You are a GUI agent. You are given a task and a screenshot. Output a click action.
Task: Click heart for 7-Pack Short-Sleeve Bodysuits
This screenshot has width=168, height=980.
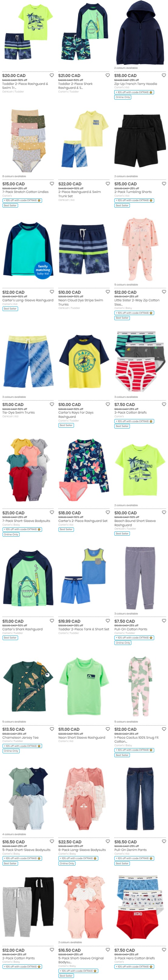pos(52,513)
